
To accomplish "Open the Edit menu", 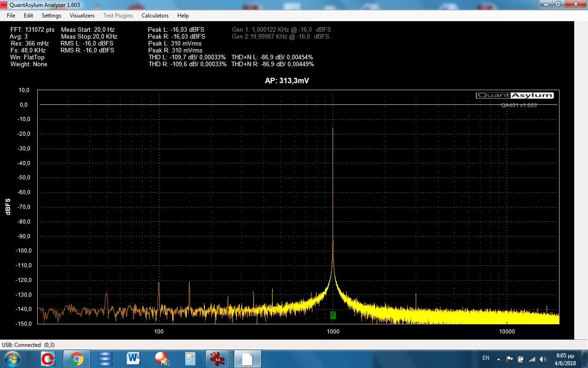I will [28, 16].
